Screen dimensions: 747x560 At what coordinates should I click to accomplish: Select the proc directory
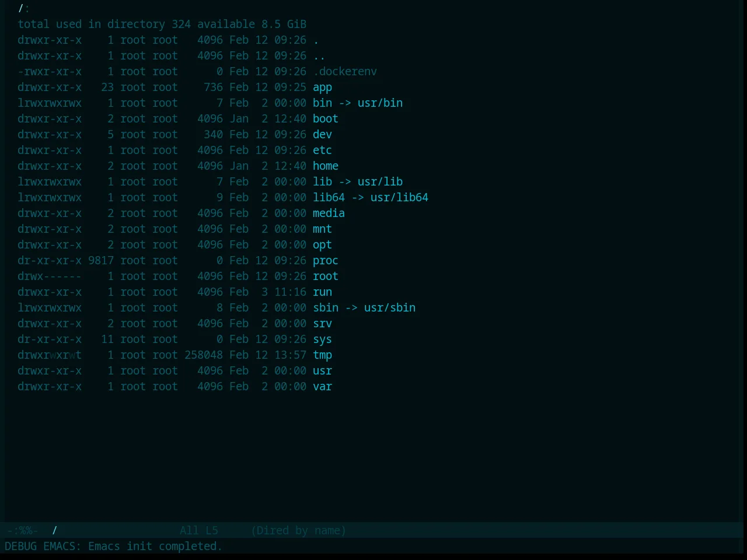(x=326, y=260)
